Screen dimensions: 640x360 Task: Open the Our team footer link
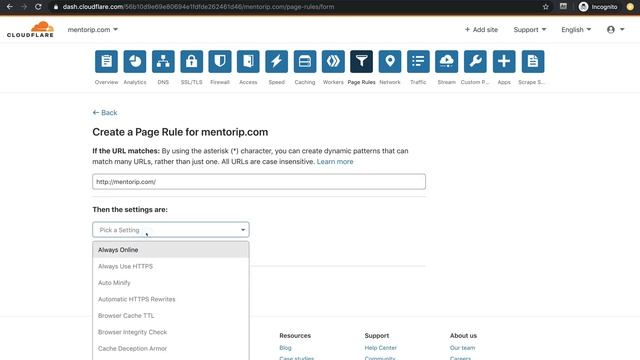click(x=462, y=348)
